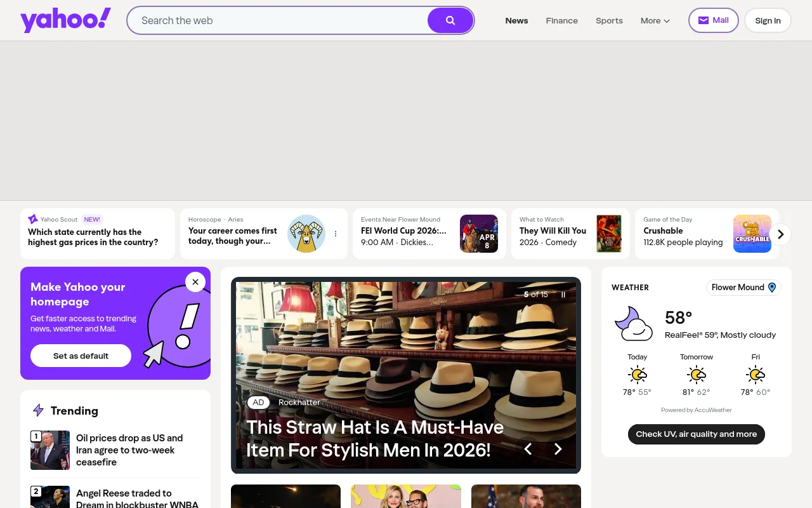Click the Trending sparkle icon
The image size is (812, 508).
pos(38,411)
